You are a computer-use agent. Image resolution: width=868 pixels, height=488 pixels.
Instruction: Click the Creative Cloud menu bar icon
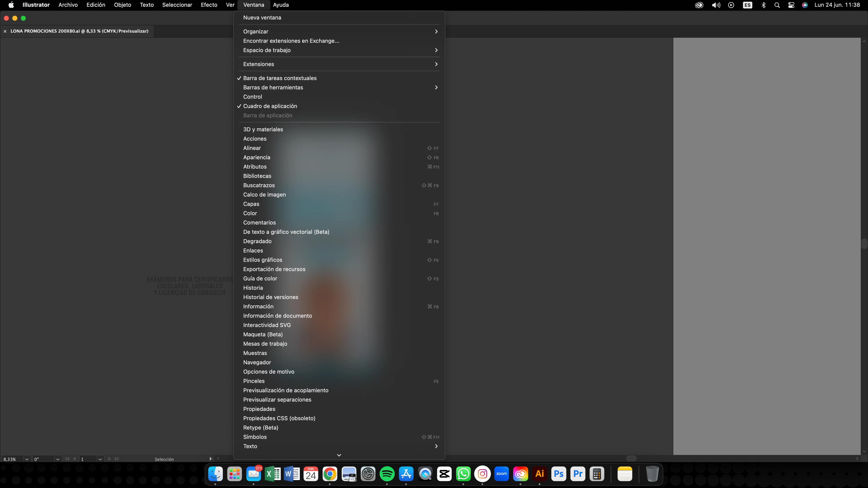699,5
